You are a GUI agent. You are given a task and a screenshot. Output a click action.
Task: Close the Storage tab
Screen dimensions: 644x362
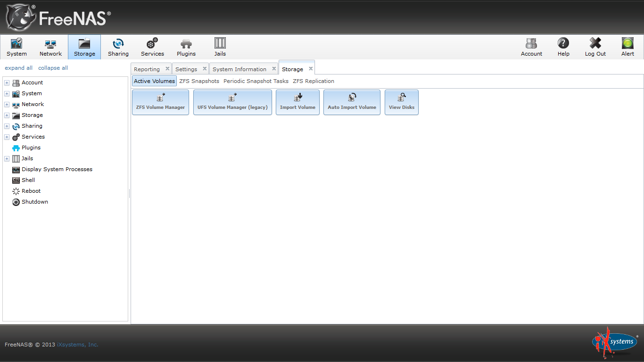[x=311, y=69]
